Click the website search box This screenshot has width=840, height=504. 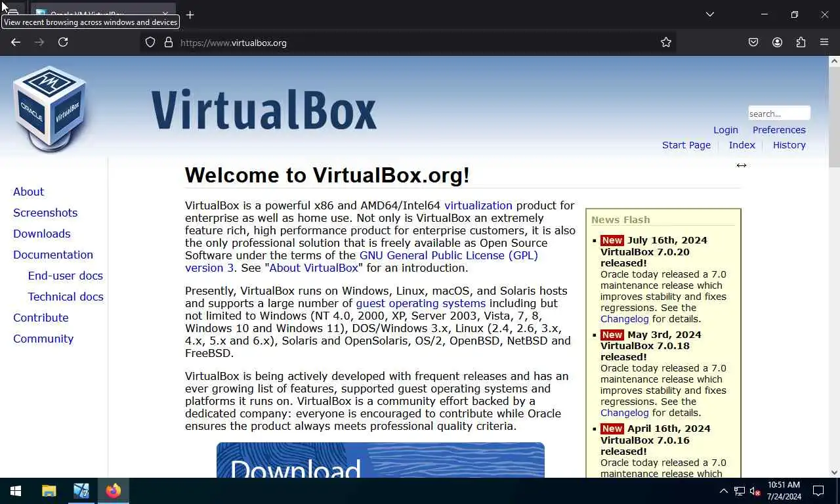779,114
